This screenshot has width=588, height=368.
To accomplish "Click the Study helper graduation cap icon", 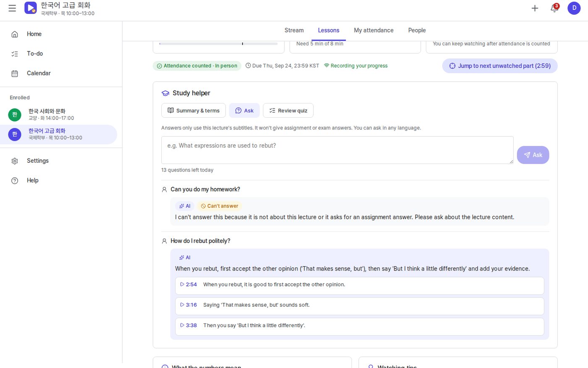I will click(165, 93).
